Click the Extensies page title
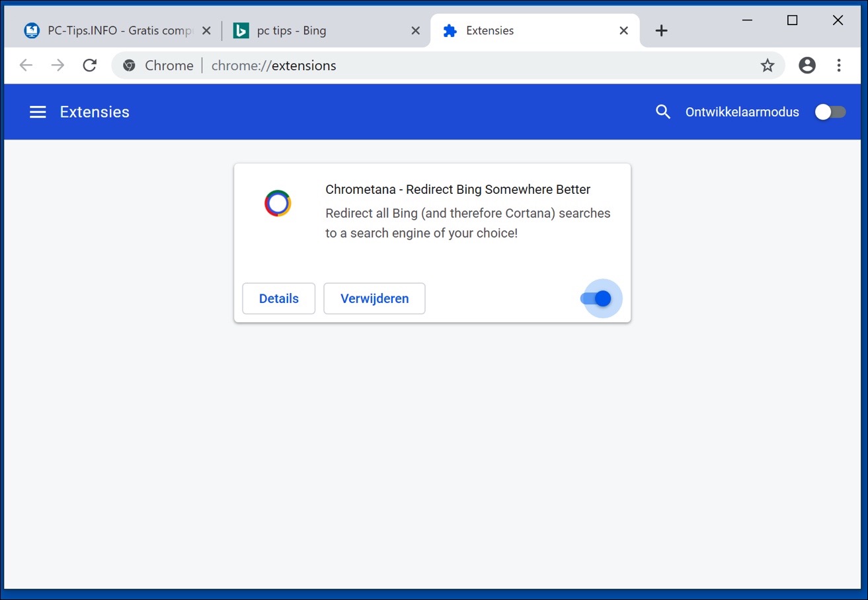The height and width of the screenshot is (600, 868). (95, 112)
